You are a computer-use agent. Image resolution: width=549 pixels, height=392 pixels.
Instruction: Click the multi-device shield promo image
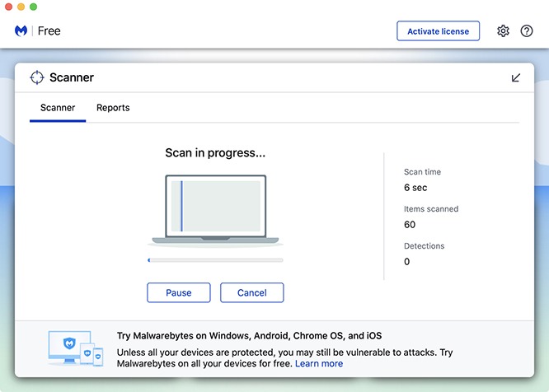[76, 348]
